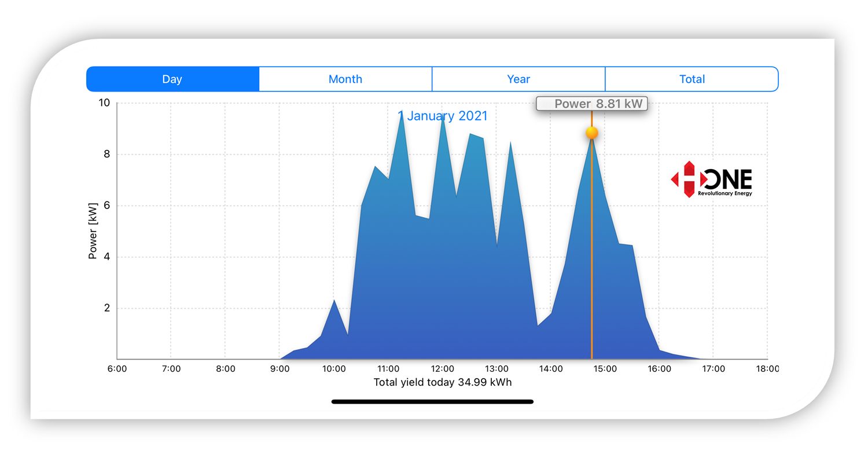868x450 pixels.
Task: Tap the 6:00 time axis label
Action: coord(117,369)
